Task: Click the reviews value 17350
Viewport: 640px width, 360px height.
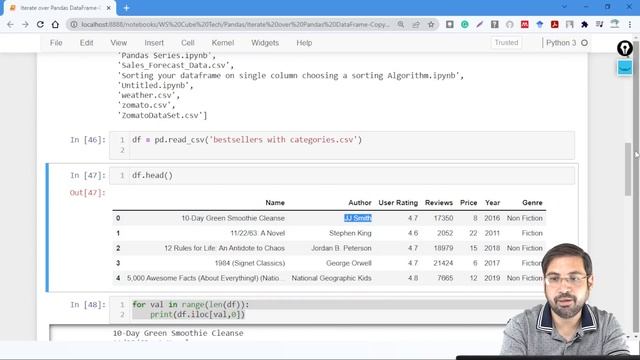Action: pyautogui.click(x=443, y=218)
